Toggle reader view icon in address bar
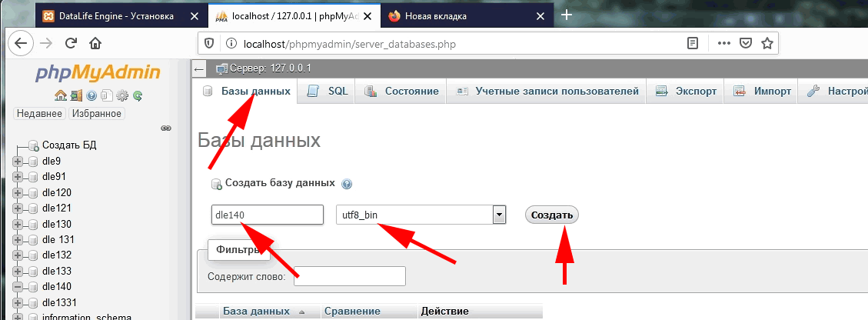 coord(693,43)
